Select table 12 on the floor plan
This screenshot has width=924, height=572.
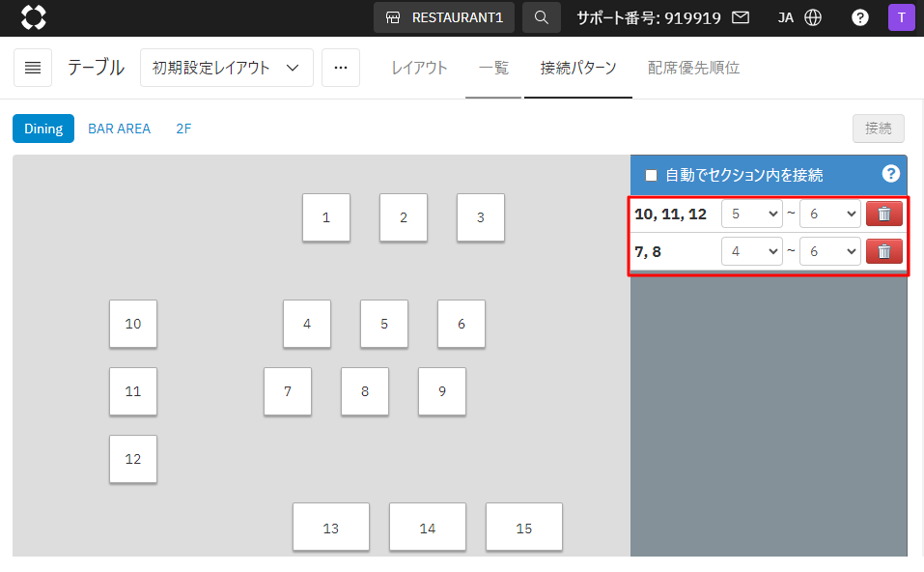tap(132, 459)
